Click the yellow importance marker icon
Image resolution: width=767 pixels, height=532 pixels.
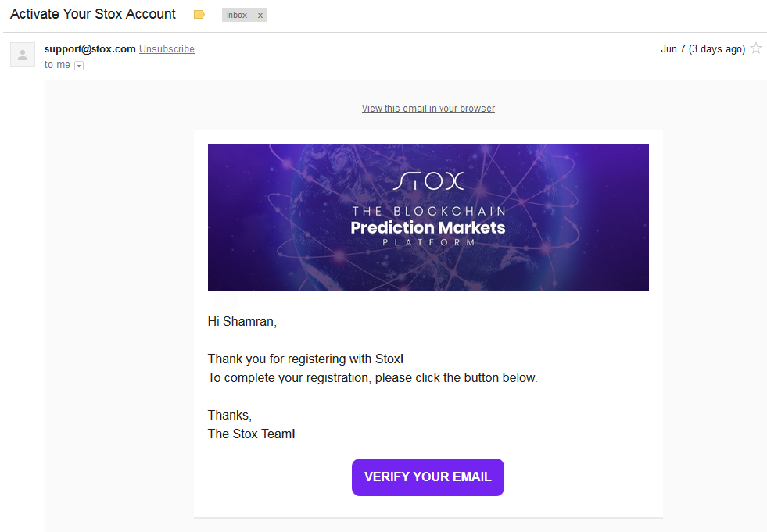tap(199, 15)
